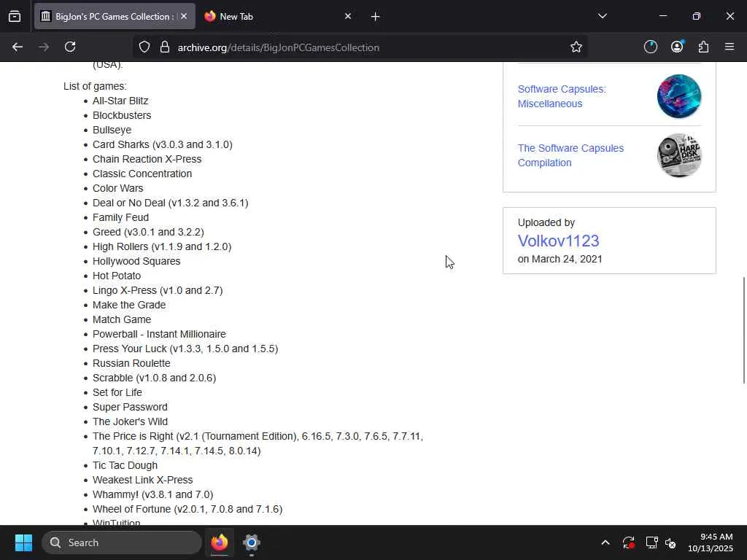The image size is (747, 560).
Task: Click the 'Hot Potato' list entry
Action: point(117,276)
